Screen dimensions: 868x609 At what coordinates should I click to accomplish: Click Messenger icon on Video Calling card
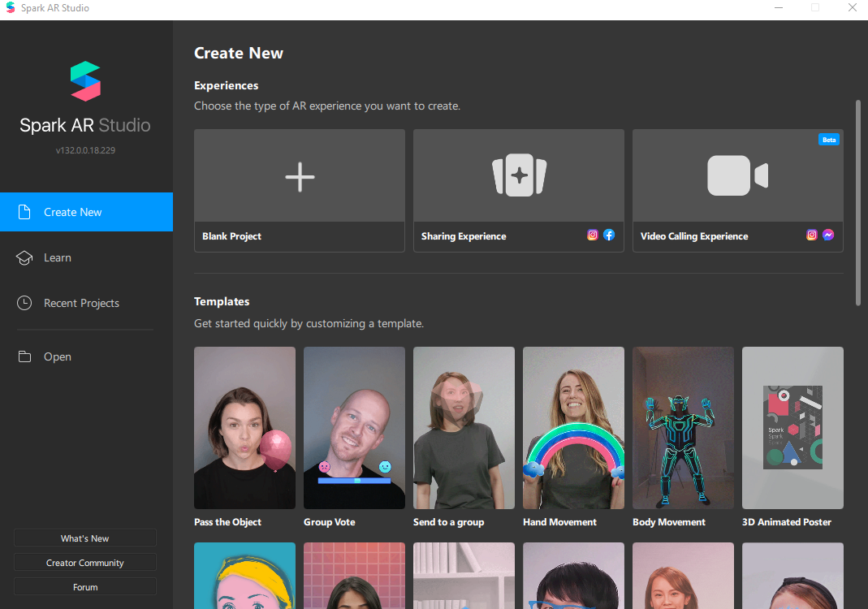click(x=828, y=235)
